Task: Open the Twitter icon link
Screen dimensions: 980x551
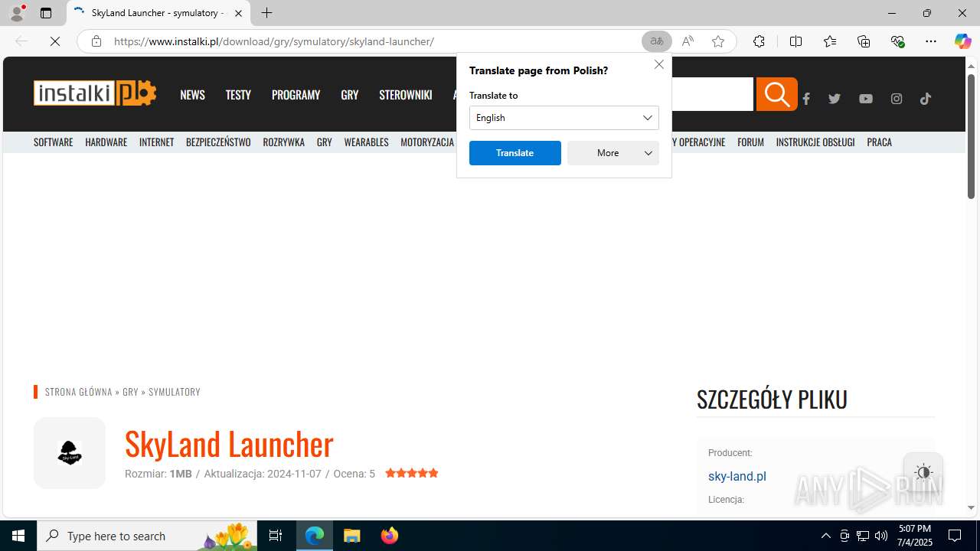Action: tap(835, 99)
